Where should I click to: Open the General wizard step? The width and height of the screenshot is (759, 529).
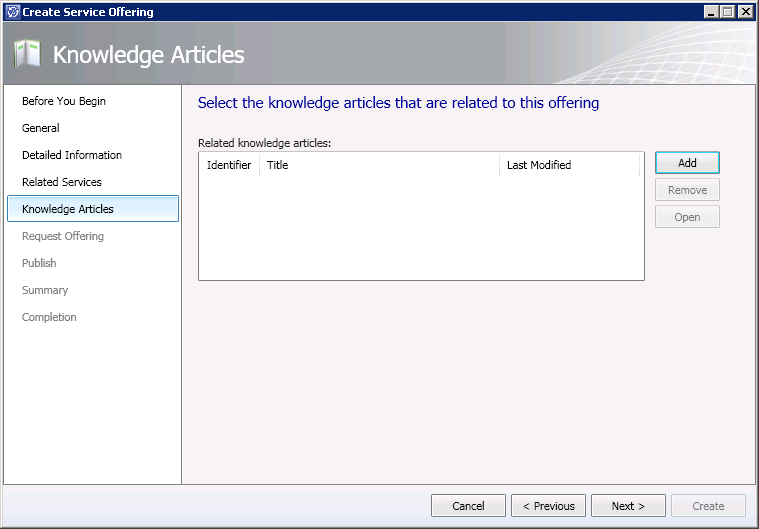click(x=41, y=128)
